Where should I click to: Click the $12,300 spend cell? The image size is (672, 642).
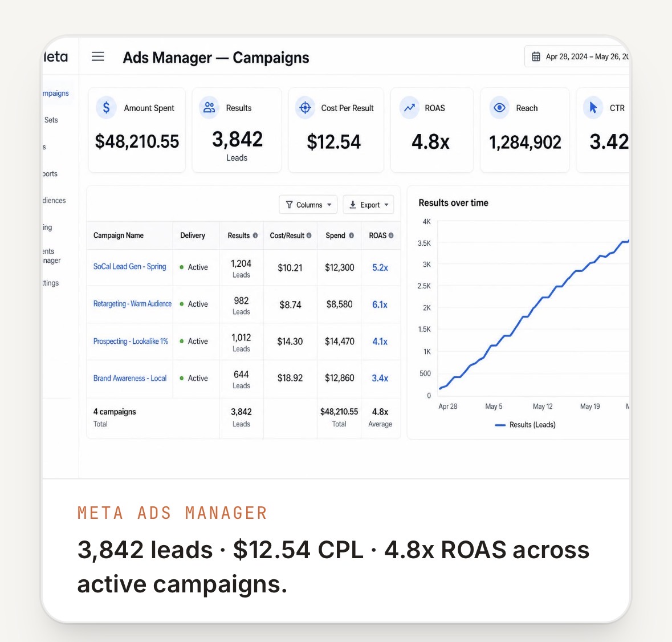click(340, 267)
